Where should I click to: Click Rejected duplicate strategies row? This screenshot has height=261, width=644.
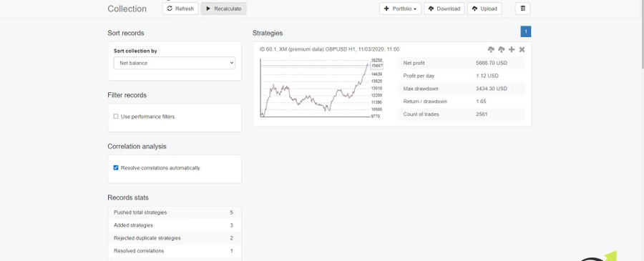175,238
